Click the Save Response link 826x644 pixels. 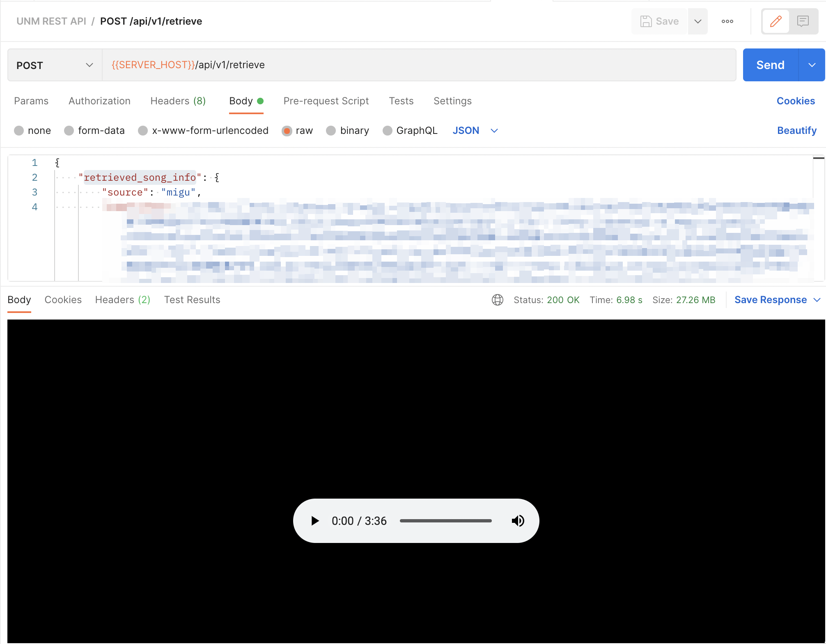tap(770, 300)
